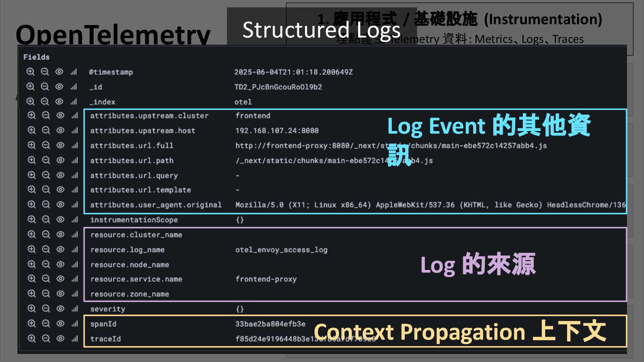Image resolution: width=644 pixels, height=362 pixels.
Task: Click the http://frontend-proxy:8080 URL value
Action: (391, 146)
